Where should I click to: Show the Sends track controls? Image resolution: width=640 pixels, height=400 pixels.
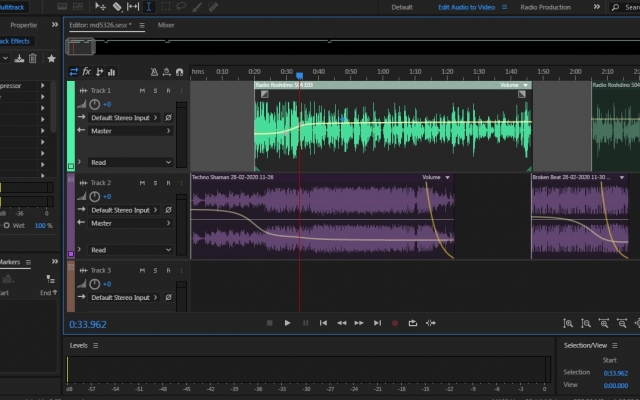point(99,72)
